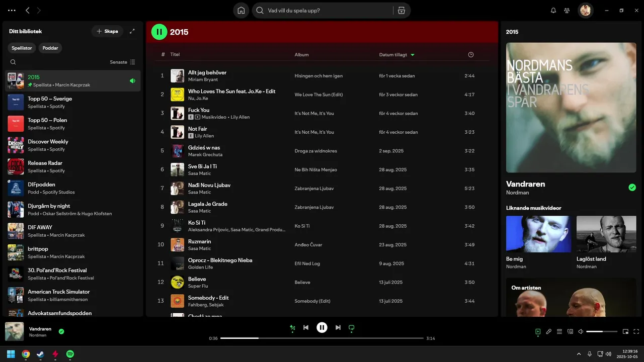The height and width of the screenshot is (362, 644).
Task: Open the brittpop playlist
Action: (73, 252)
